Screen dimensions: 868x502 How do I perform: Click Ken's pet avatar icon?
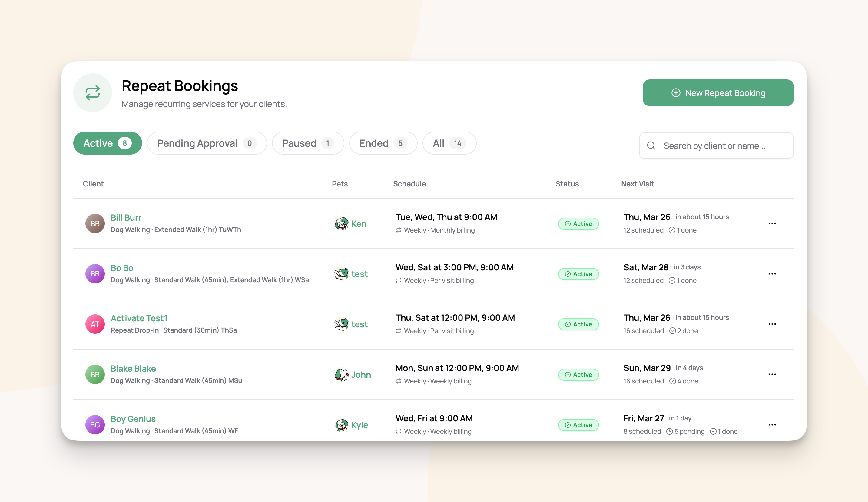pos(341,223)
